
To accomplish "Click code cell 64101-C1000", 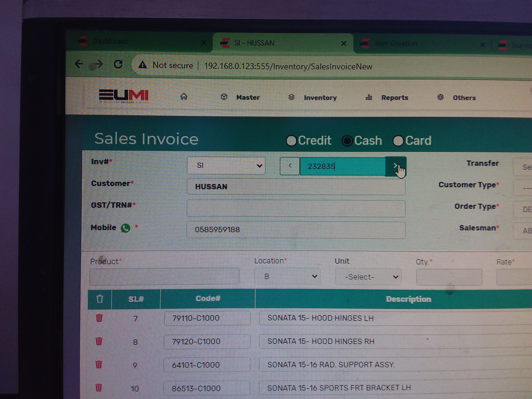I will click(x=207, y=365).
